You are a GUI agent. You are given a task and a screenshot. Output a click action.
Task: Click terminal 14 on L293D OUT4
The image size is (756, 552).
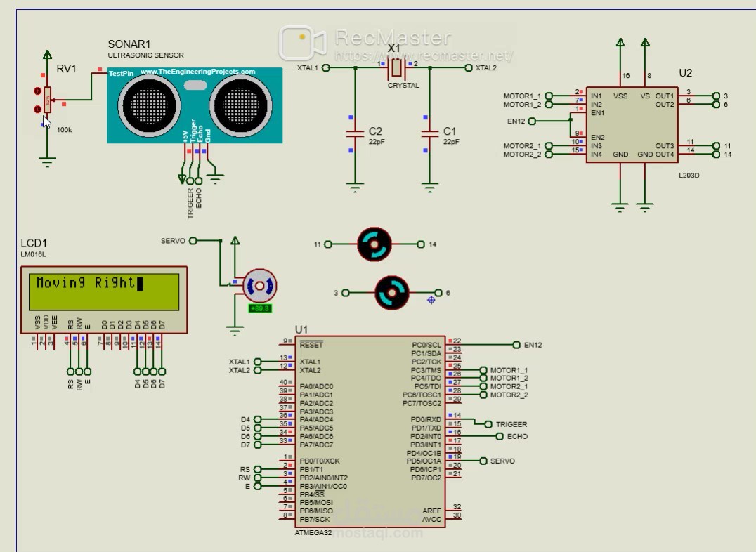pos(716,155)
